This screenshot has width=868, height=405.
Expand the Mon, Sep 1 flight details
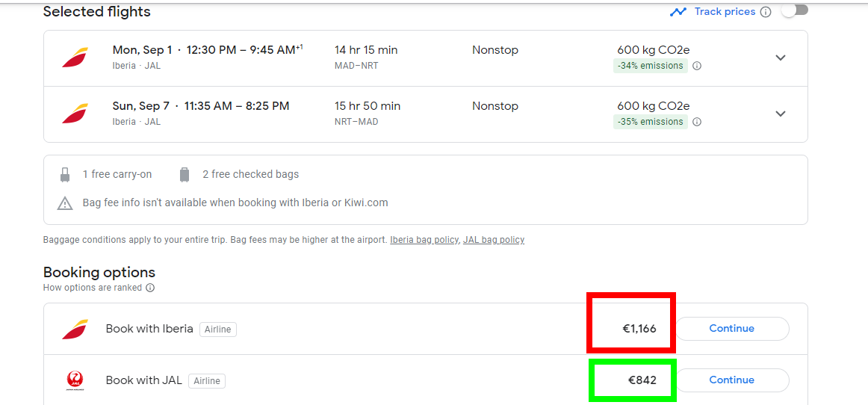tap(781, 58)
